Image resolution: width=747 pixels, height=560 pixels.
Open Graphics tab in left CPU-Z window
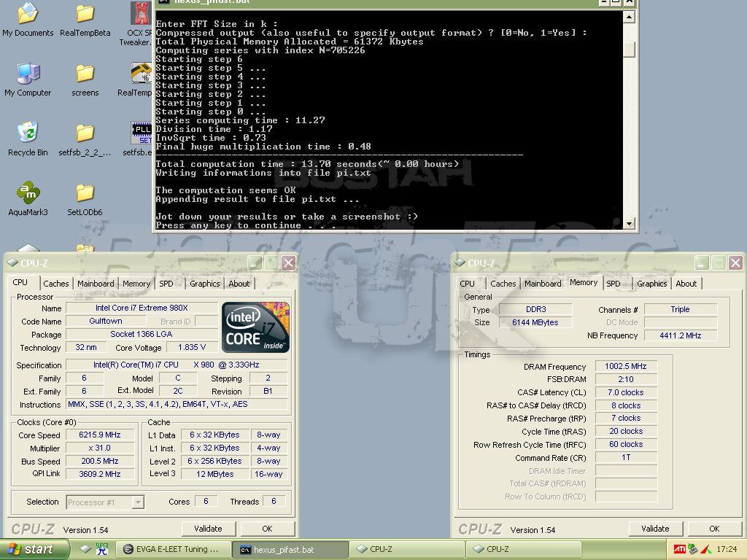point(205,284)
